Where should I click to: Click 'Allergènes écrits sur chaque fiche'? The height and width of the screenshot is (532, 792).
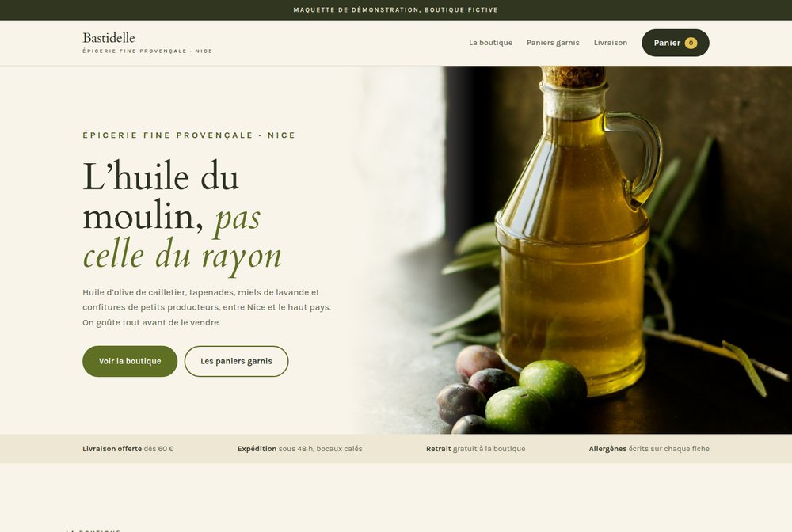[649, 449]
